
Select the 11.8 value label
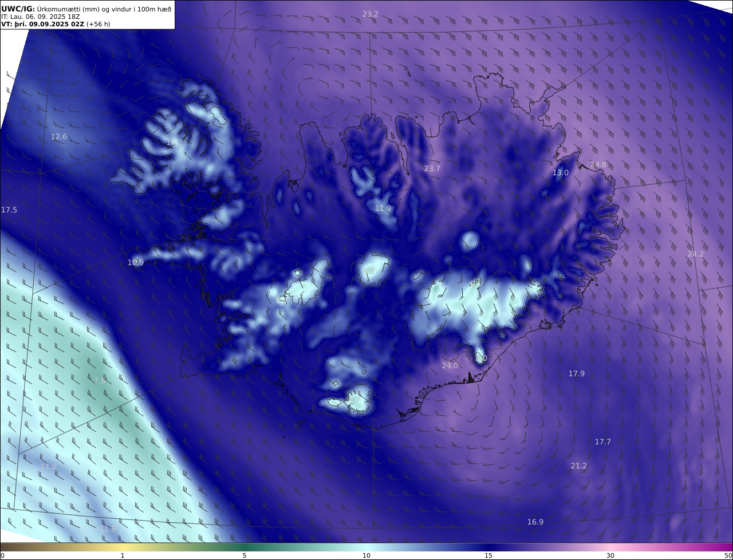49,466
